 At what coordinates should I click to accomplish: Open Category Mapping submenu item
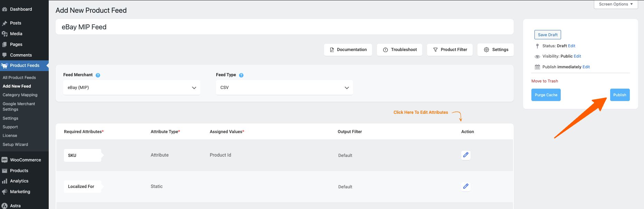[x=20, y=95]
